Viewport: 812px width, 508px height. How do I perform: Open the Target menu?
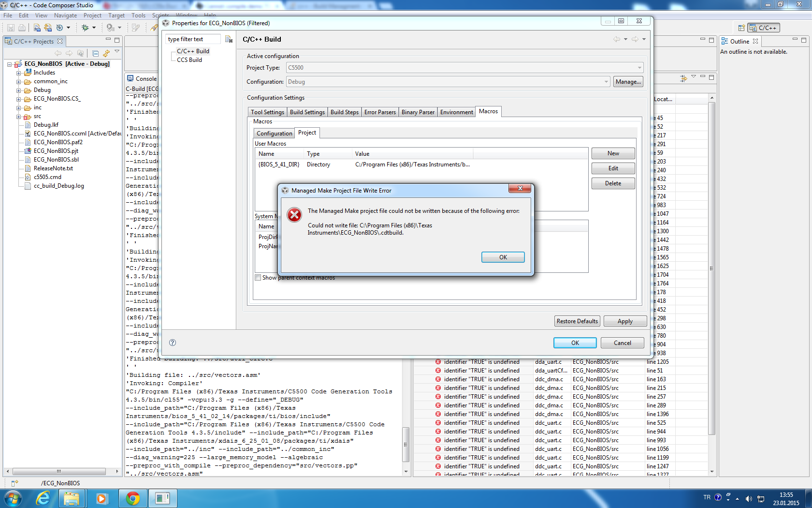pyautogui.click(x=116, y=15)
